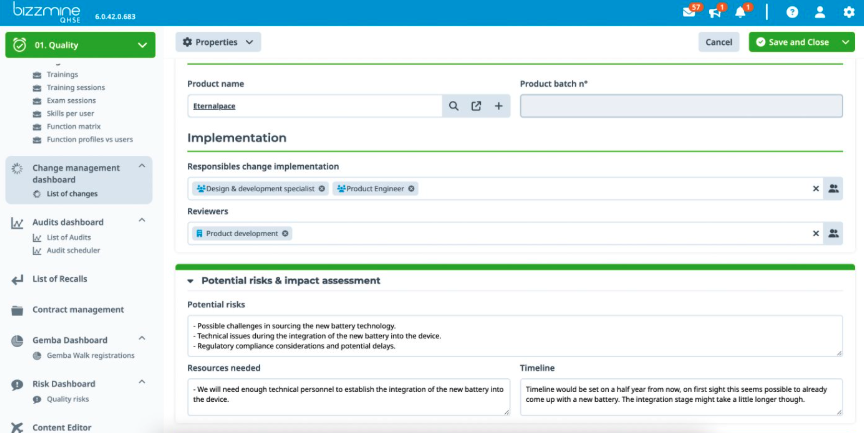Open user picker for responsibles field

(x=833, y=188)
